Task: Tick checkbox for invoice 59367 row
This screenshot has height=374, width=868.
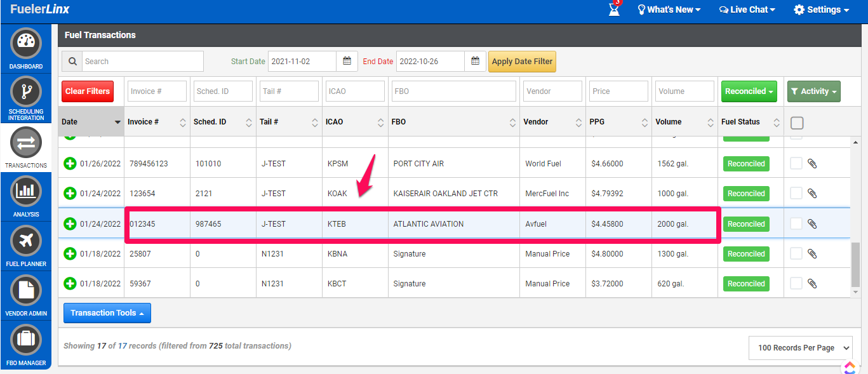Action: 796,284
